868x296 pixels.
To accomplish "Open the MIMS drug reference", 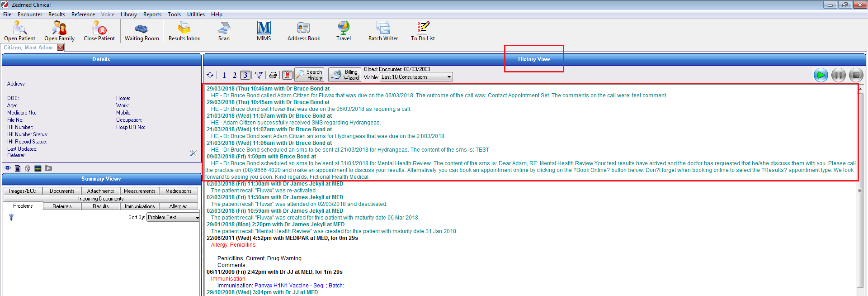I will click(x=264, y=31).
